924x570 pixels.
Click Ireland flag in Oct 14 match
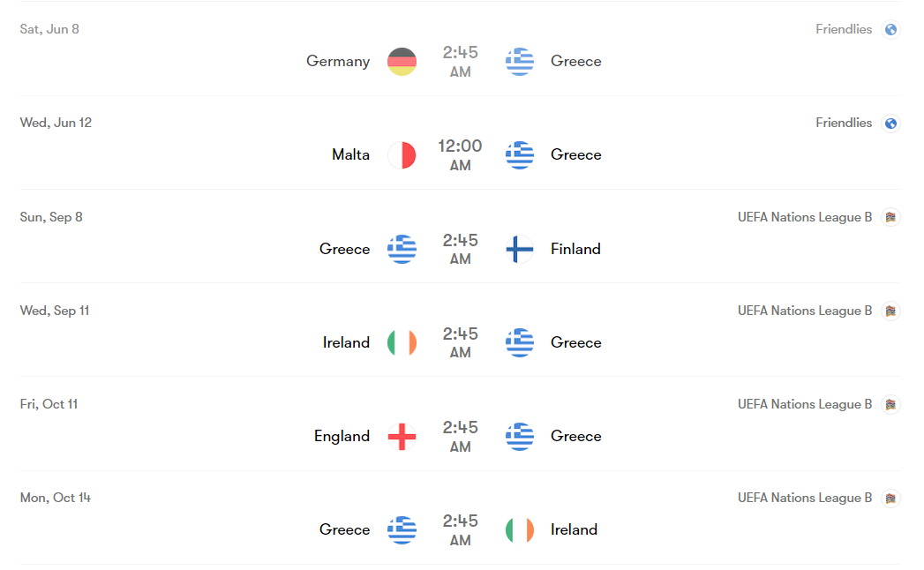[520, 530]
